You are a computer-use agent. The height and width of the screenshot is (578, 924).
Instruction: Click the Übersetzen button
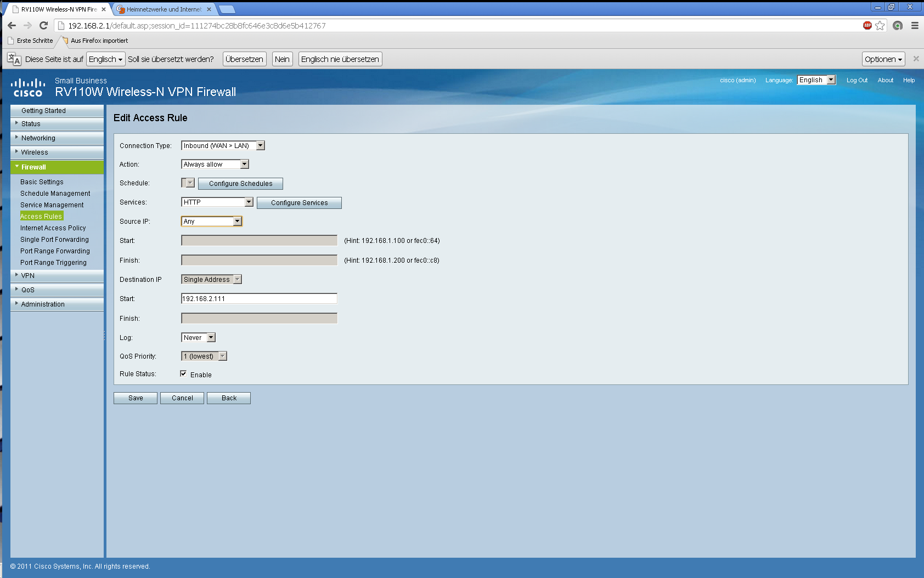245,59
